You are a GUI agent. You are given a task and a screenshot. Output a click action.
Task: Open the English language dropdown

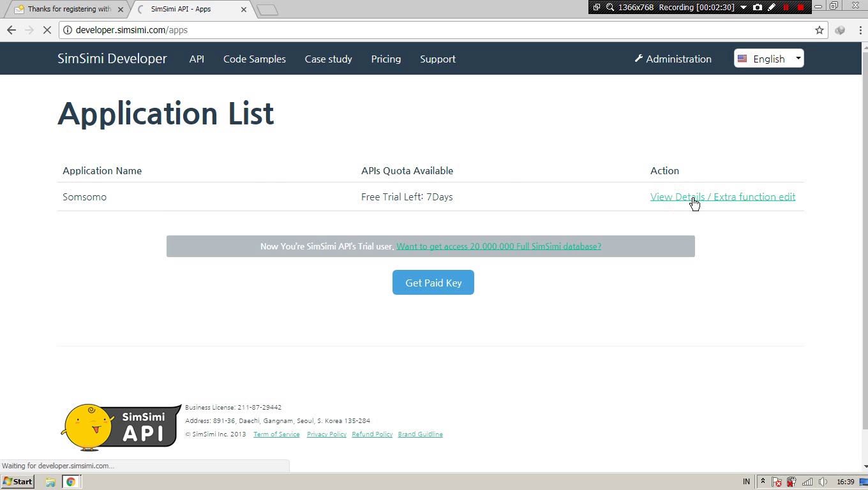point(768,59)
